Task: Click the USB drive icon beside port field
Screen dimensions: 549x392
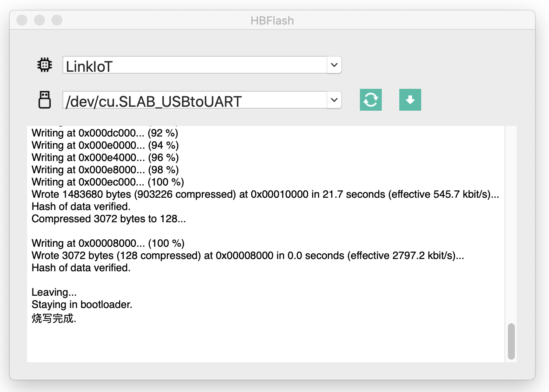Action: point(44,100)
